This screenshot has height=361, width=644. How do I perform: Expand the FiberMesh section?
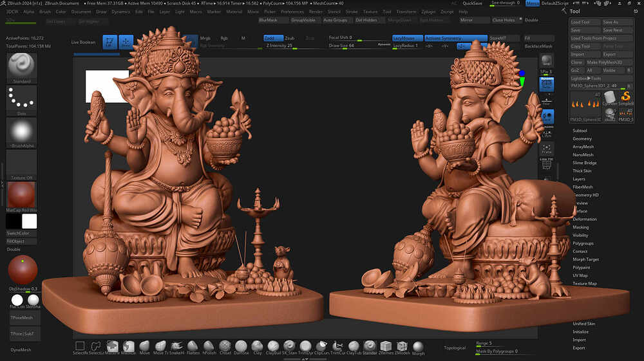[583, 187]
